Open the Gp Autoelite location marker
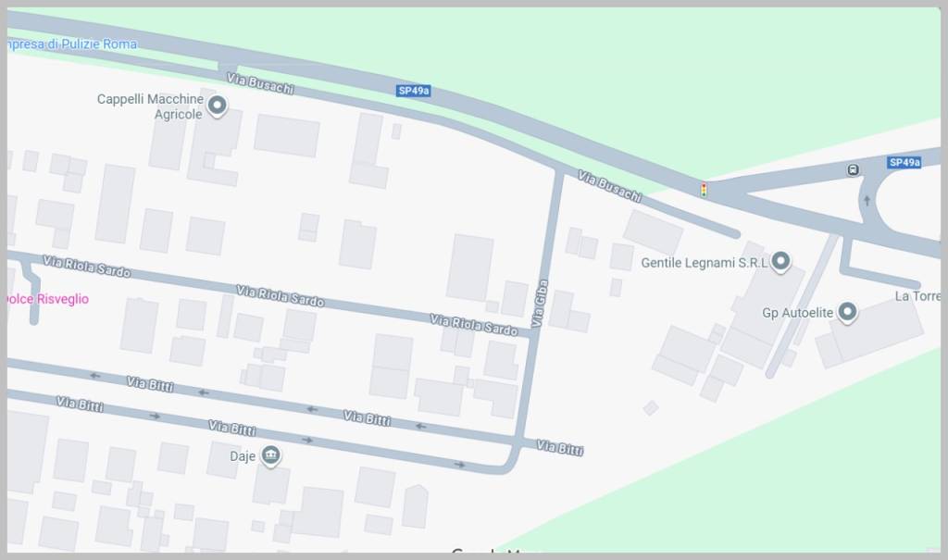Image resolution: width=948 pixels, height=560 pixels. tap(848, 312)
